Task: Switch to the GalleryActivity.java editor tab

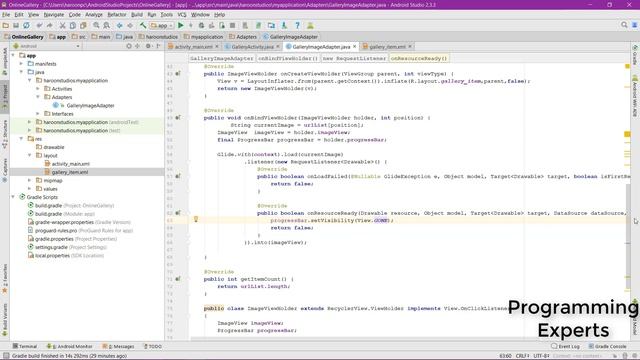Action: [252, 47]
